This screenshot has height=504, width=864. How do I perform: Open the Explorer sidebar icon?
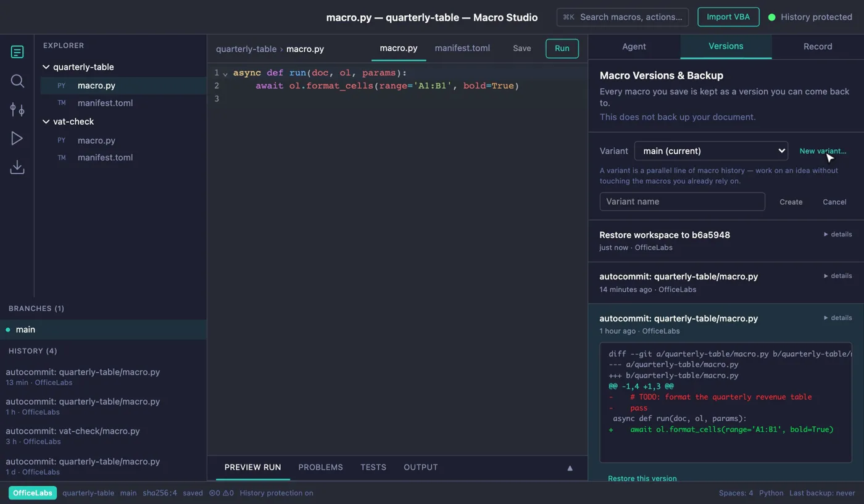(x=17, y=52)
